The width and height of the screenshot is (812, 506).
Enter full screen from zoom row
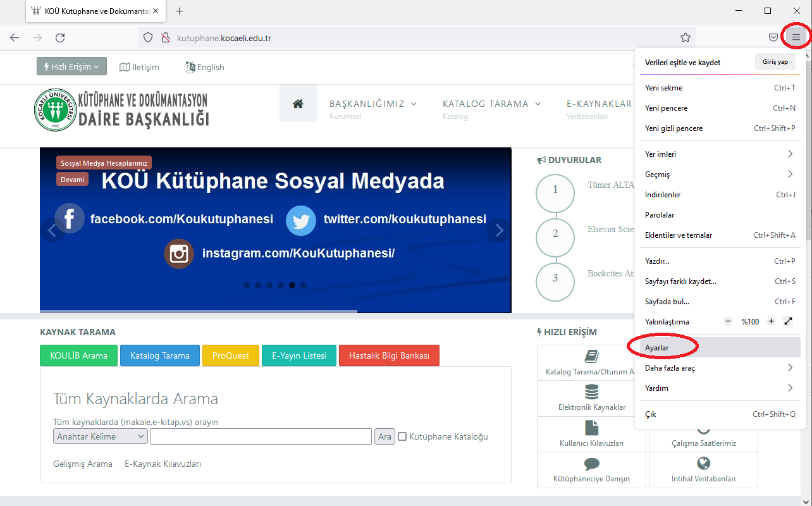(x=788, y=321)
